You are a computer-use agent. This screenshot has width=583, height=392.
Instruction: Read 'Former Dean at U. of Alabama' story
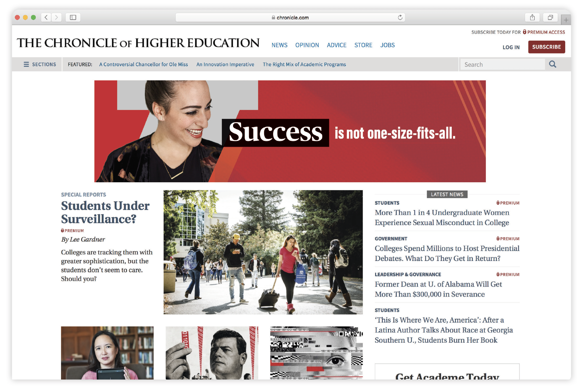[438, 289]
